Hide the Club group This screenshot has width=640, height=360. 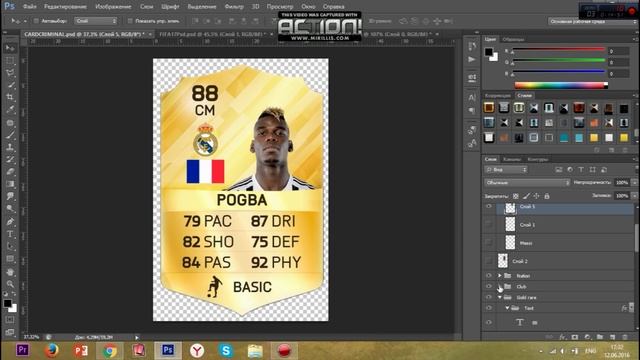point(489,287)
